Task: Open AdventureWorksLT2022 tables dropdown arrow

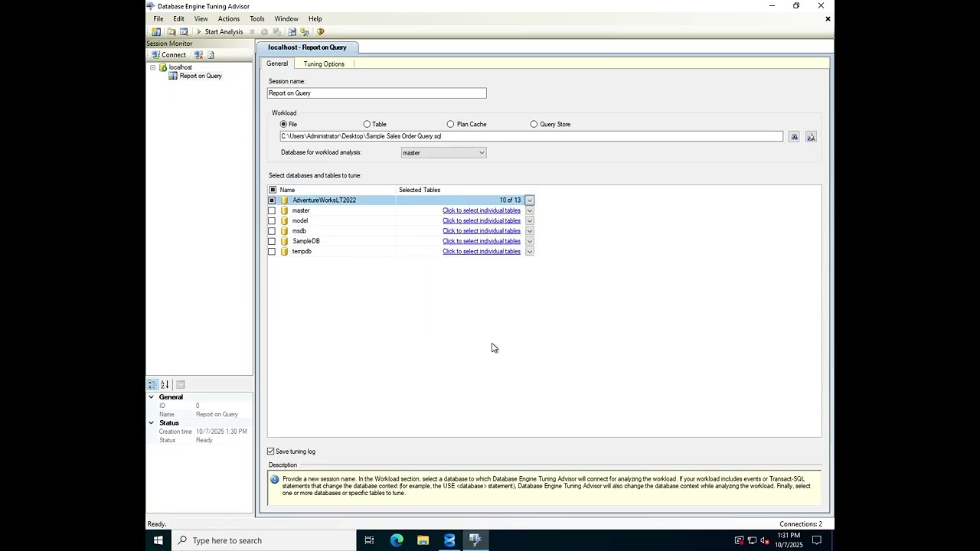Action: coord(529,201)
